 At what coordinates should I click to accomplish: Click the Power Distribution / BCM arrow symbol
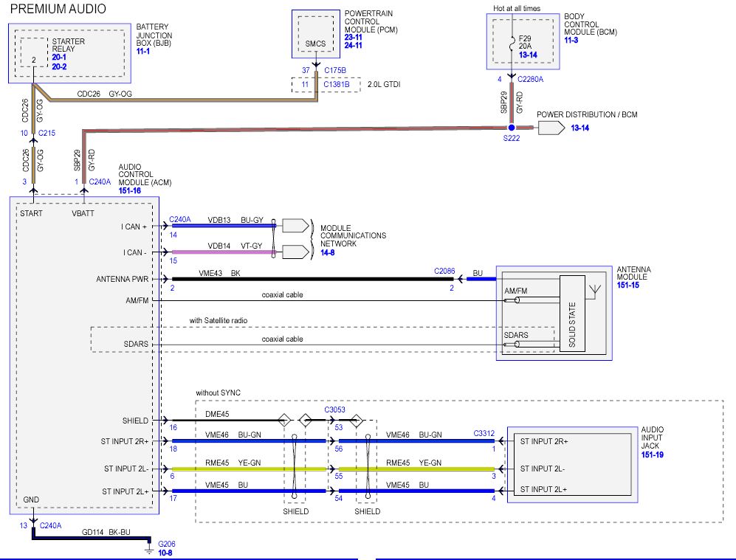550,128
